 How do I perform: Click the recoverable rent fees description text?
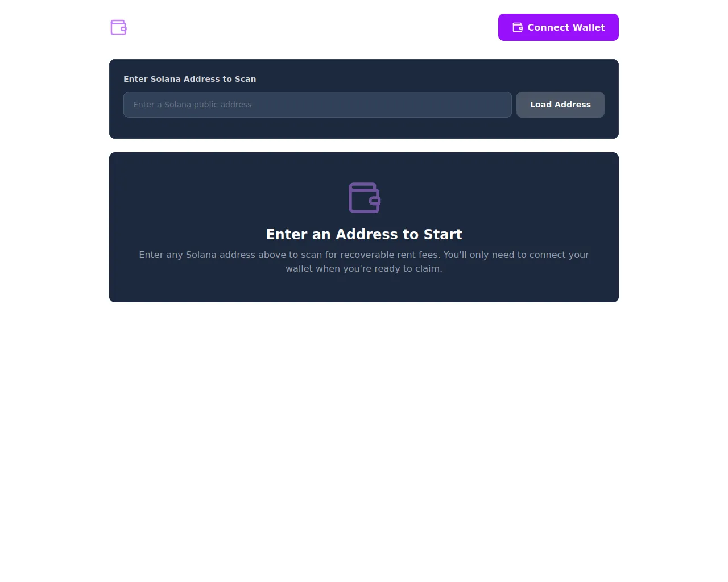click(364, 261)
